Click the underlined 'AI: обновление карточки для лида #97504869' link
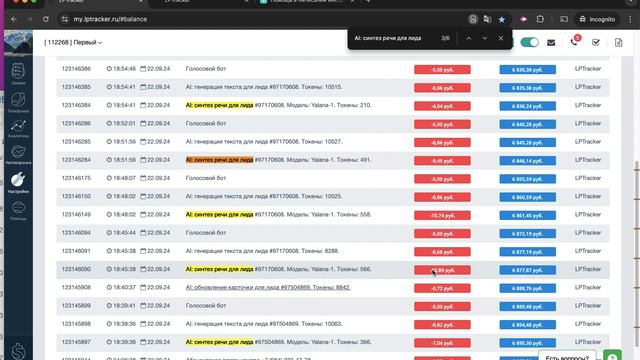The image size is (640, 360). 268,287
